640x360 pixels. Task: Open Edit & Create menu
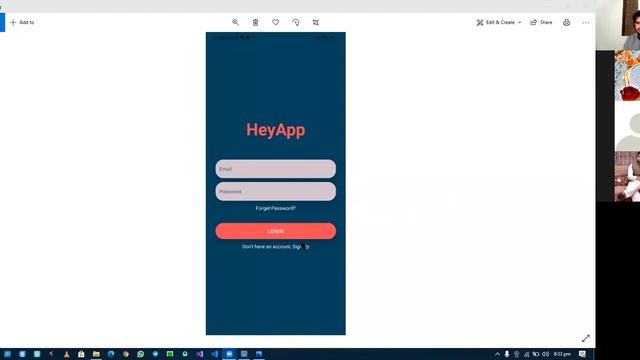499,22
